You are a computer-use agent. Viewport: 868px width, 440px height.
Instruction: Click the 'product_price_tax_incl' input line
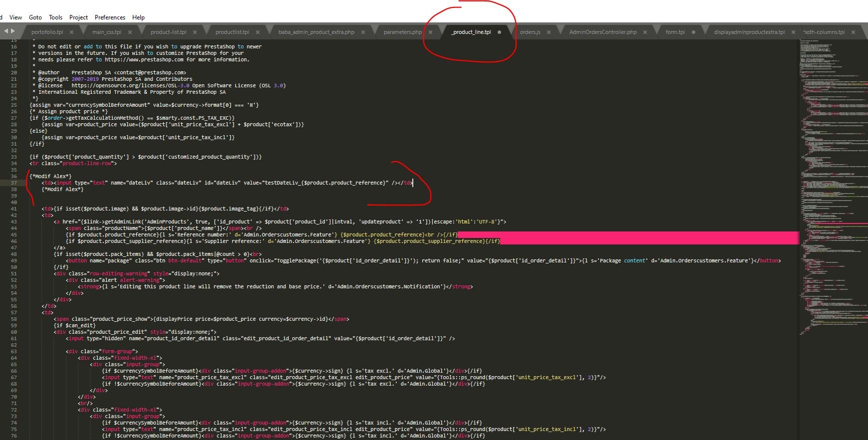pos(354,429)
